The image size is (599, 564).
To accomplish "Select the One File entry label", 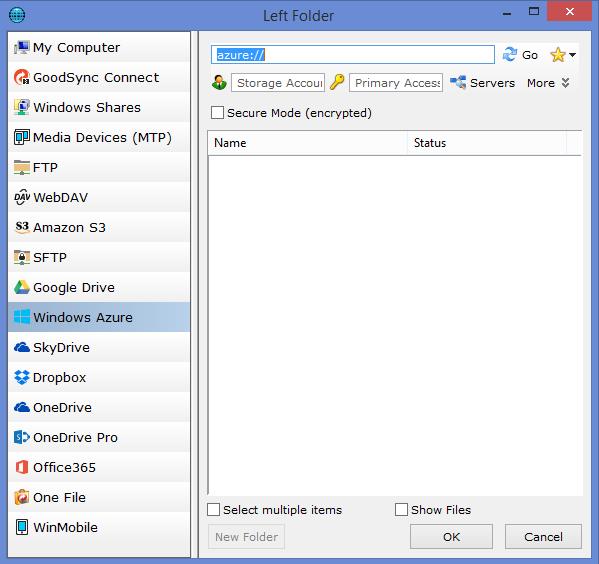I will pos(59,498).
